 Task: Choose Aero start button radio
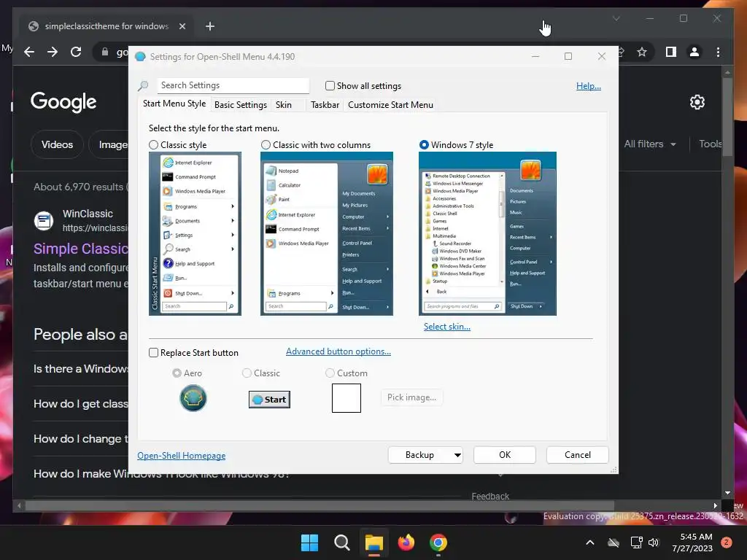coord(177,373)
